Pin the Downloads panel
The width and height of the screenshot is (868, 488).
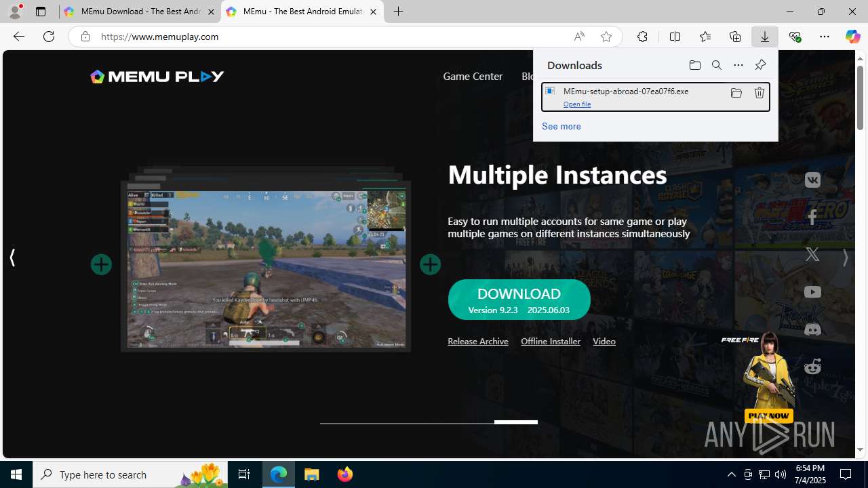point(760,65)
